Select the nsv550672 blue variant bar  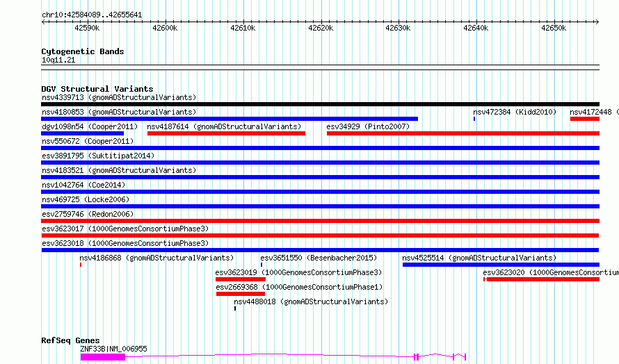[320, 148]
